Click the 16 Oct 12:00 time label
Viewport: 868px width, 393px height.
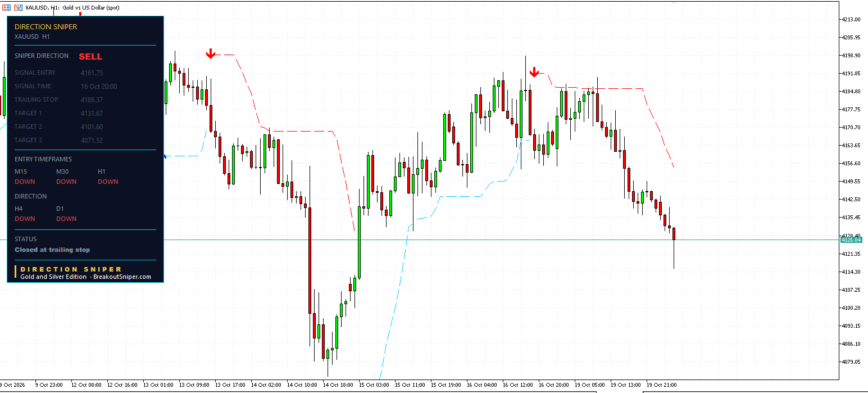tap(518, 385)
